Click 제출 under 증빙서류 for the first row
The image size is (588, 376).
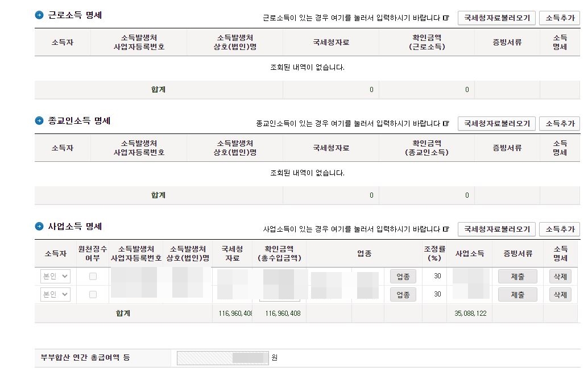pyautogui.click(x=517, y=276)
